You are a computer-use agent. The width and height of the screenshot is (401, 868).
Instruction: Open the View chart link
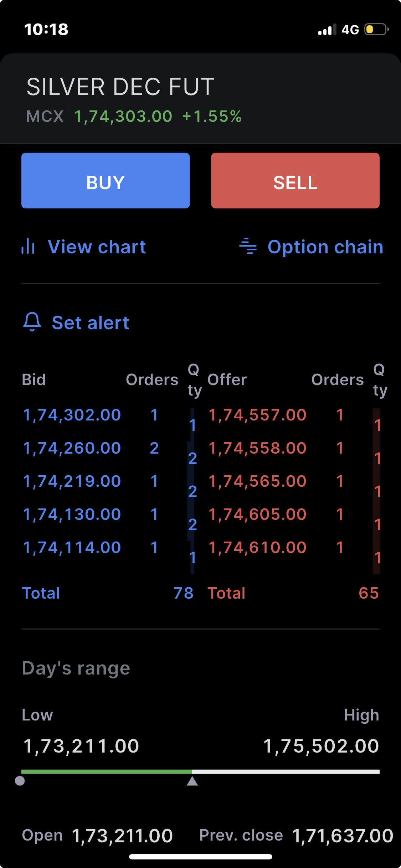coord(97,247)
